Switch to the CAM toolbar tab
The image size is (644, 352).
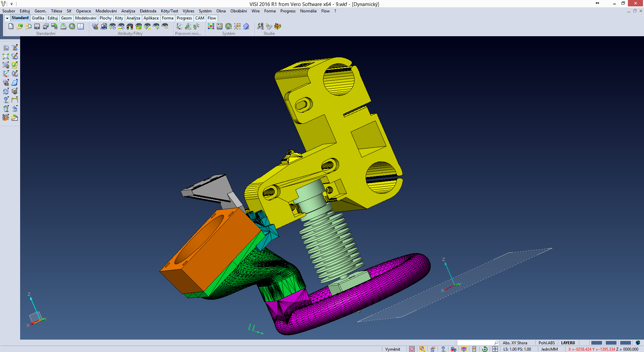[x=200, y=18]
